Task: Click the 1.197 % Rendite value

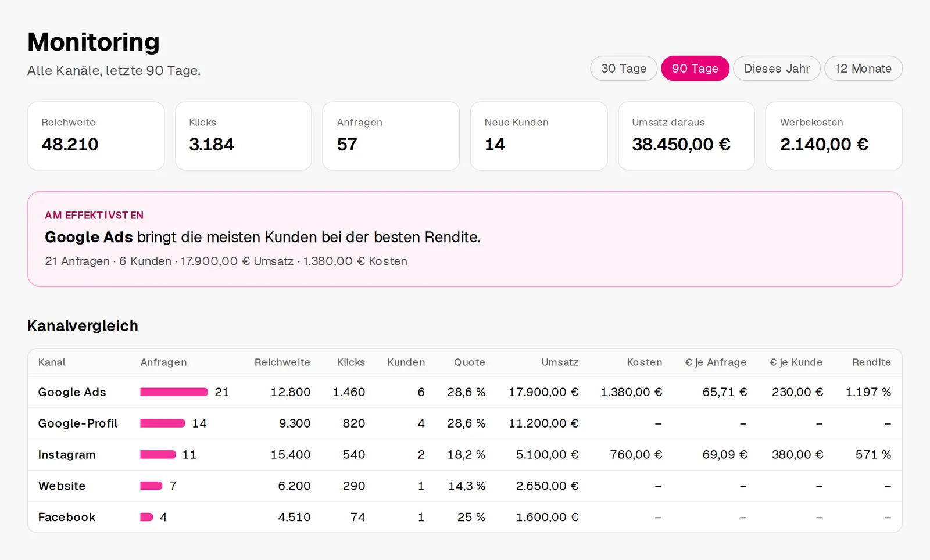Action: coord(868,392)
